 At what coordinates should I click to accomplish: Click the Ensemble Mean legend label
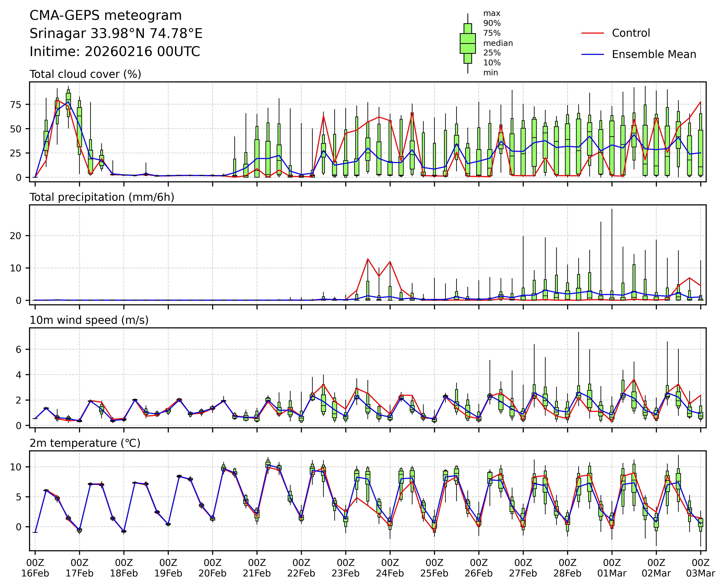654,54
